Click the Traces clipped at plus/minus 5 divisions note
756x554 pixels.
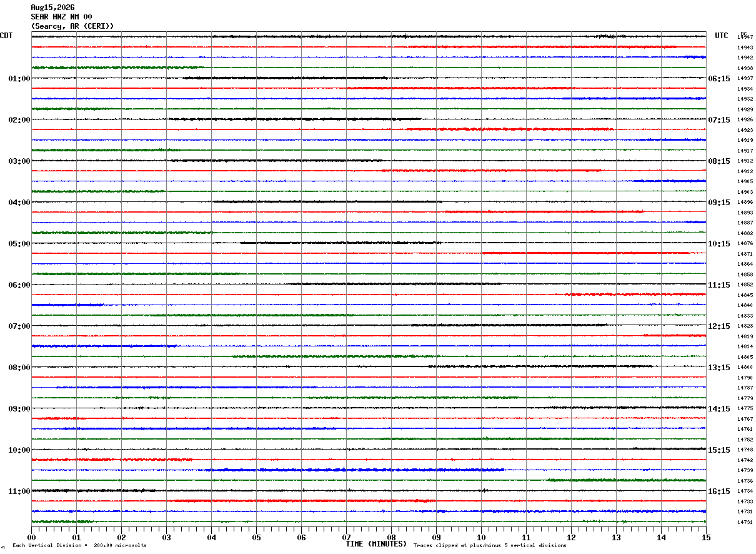click(x=490, y=546)
